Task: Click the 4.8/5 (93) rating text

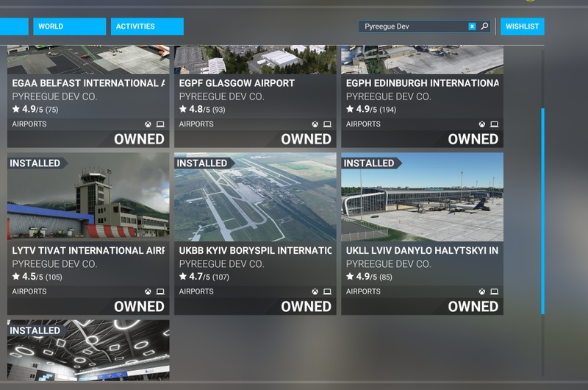Action: [207, 109]
